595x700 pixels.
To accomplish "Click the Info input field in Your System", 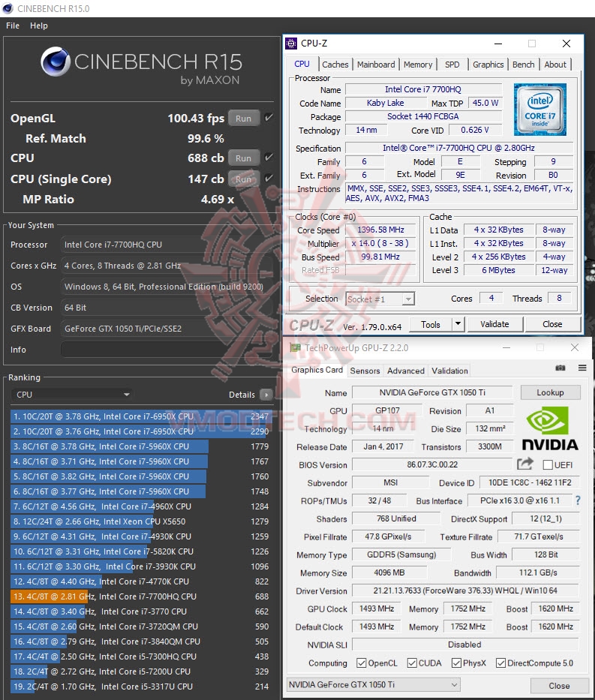I will [166, 350].
